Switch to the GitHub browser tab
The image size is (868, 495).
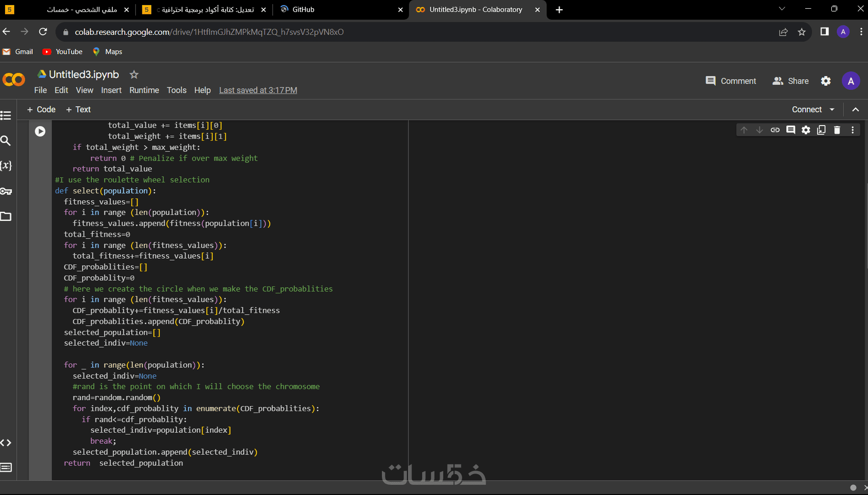304,9
